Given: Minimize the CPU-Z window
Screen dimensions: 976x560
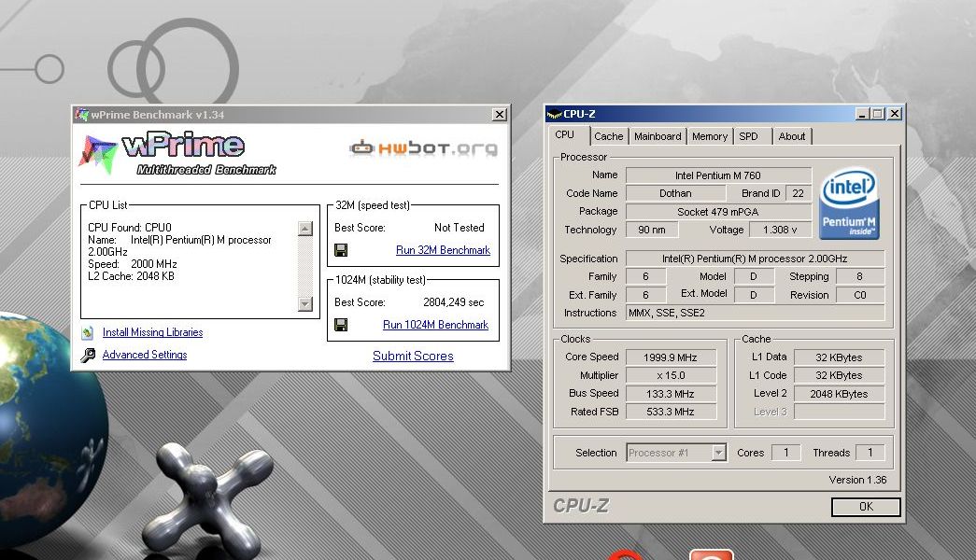Looking at the screenshot, I should click(x=861, y=114).
